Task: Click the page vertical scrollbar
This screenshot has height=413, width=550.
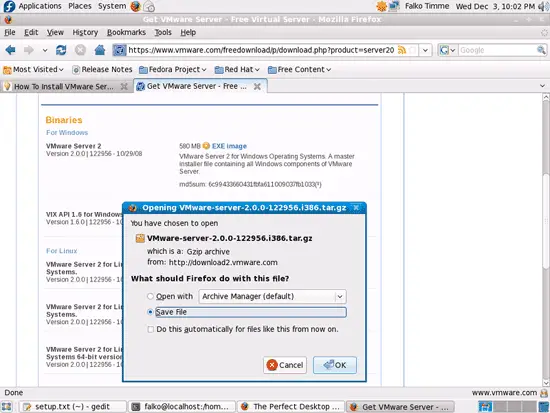Action: [545, 221]
